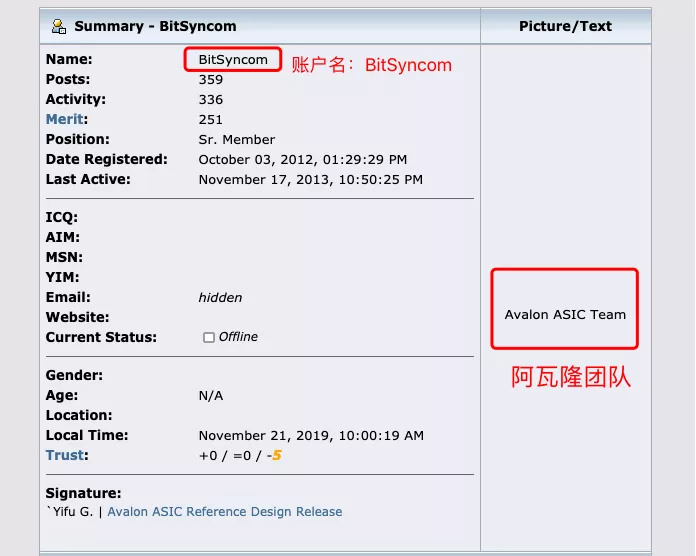Click the activity value 336
Image resolution: width=696 pixels, height=556 pixels.
click(x=211, y=99)
